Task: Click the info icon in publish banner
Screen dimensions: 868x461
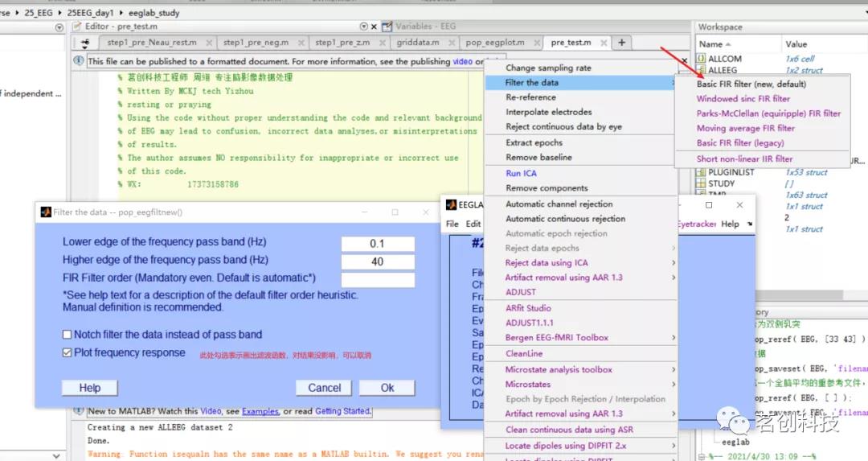Action: pos(79,61)
